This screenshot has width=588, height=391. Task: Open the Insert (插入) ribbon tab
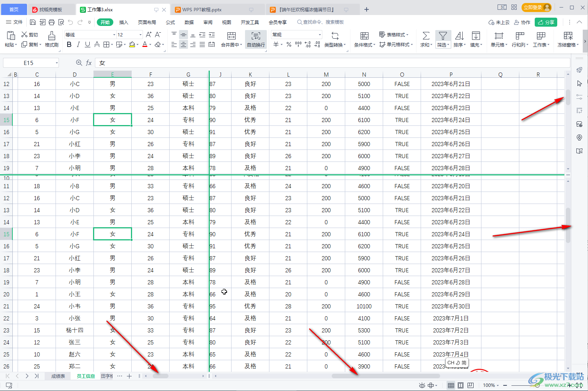[x=124, y=22]
